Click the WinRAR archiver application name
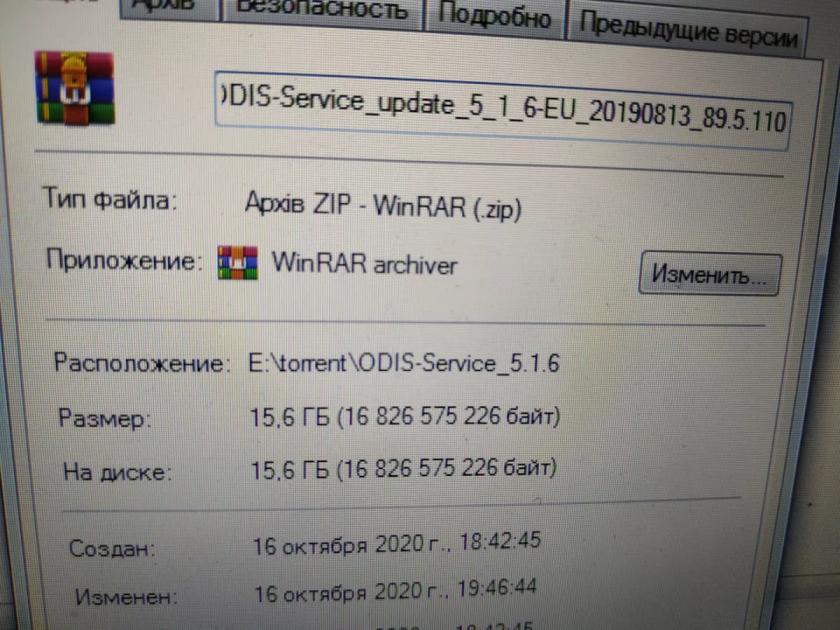The image size is (840, 630). pyautogui.click(x=364, y=263)
